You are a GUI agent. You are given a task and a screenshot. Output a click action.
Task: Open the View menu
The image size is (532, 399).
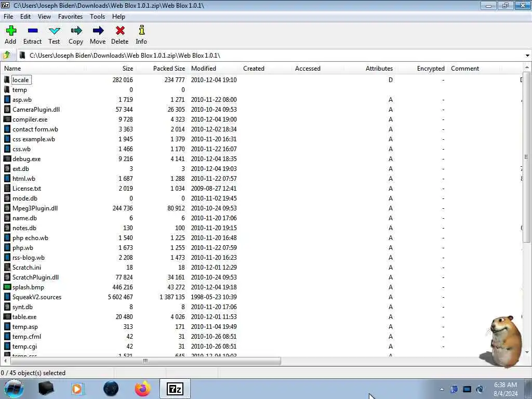click(x=45, y=17)
